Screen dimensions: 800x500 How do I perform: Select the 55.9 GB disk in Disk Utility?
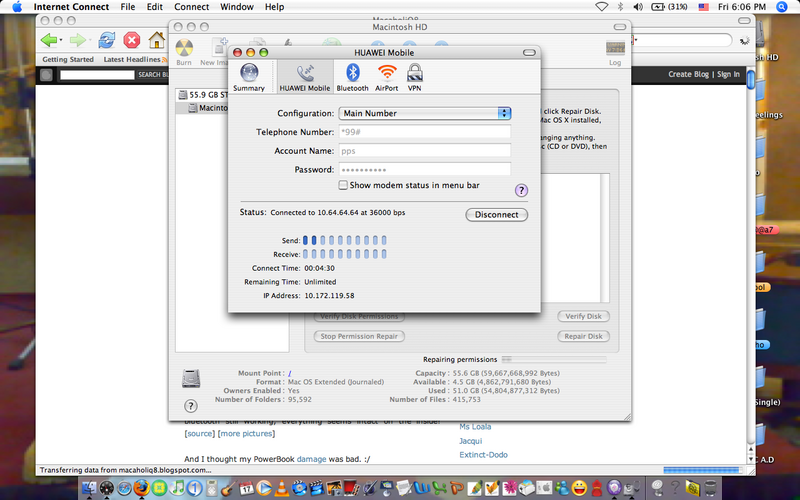point(203,95)
